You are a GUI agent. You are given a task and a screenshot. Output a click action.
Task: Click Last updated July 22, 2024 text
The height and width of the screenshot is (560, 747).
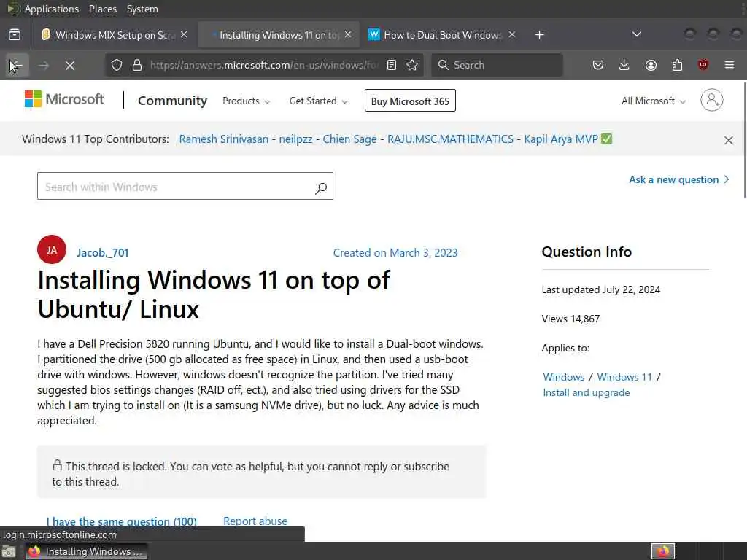tap(601, 289)
